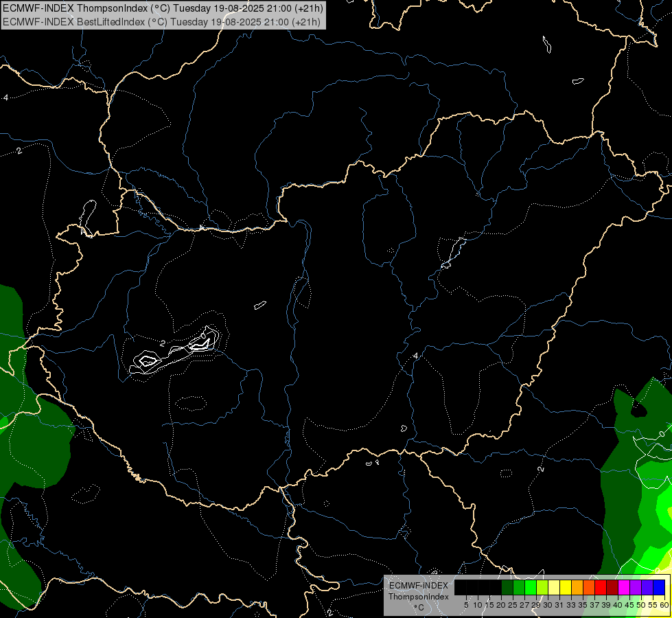Select the bright red 37–39 legend swatch

[x=601, y=587]
